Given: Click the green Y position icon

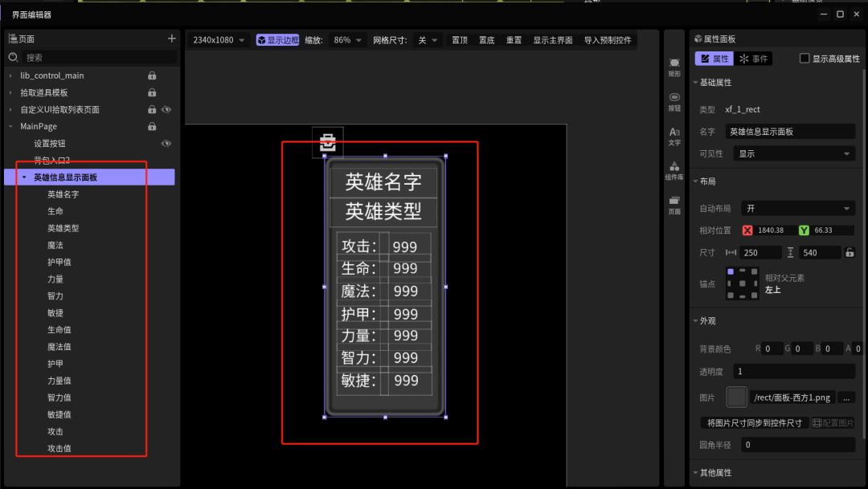Looking at the screenshot, I should [804, 230].
